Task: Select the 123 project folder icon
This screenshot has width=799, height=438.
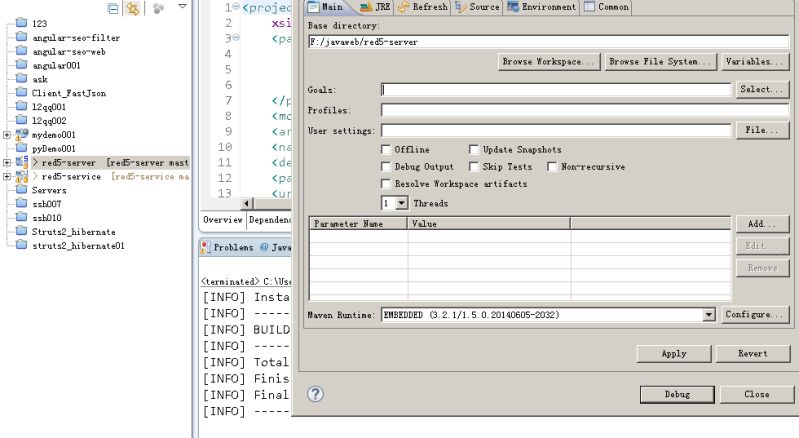Action: click(21, 22)
